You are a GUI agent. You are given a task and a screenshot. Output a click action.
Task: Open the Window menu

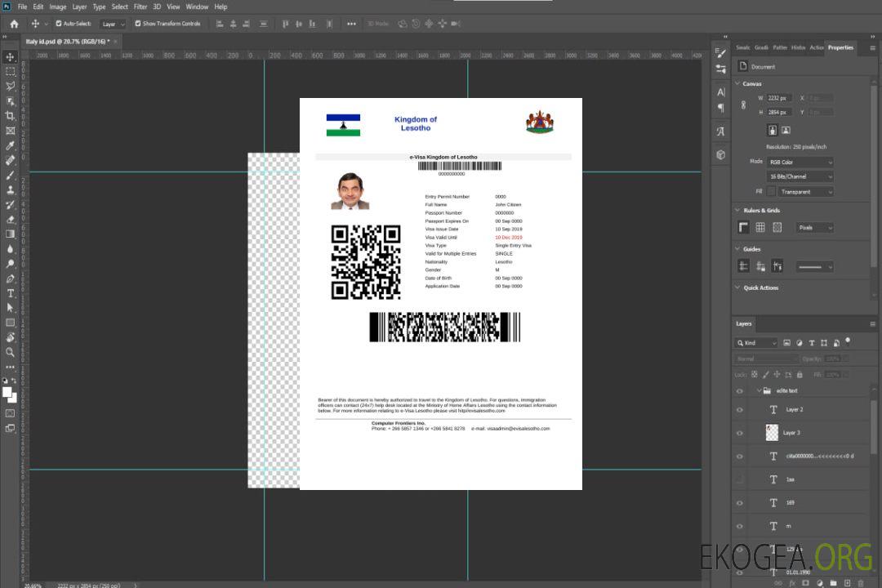coord(197,7)
